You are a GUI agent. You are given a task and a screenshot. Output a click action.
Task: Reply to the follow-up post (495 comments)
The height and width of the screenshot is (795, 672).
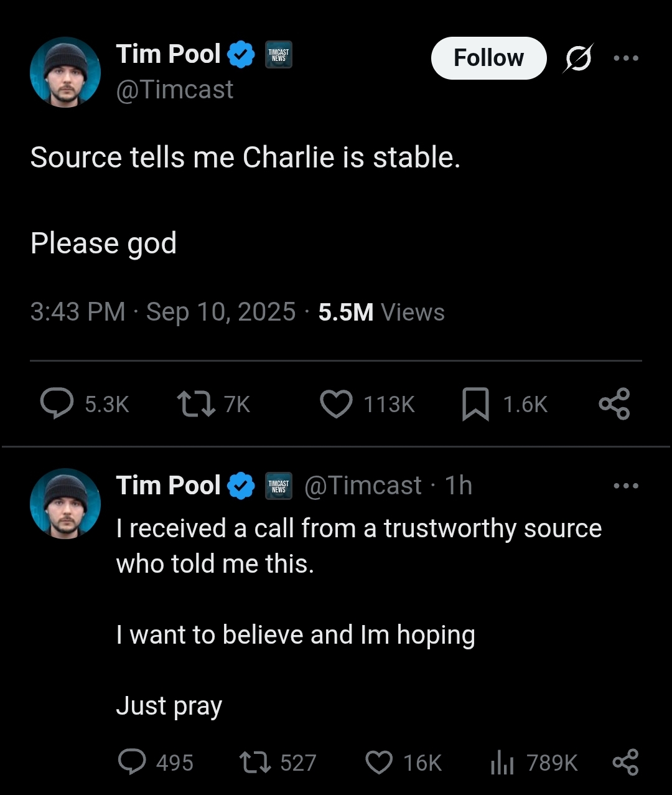132,762
